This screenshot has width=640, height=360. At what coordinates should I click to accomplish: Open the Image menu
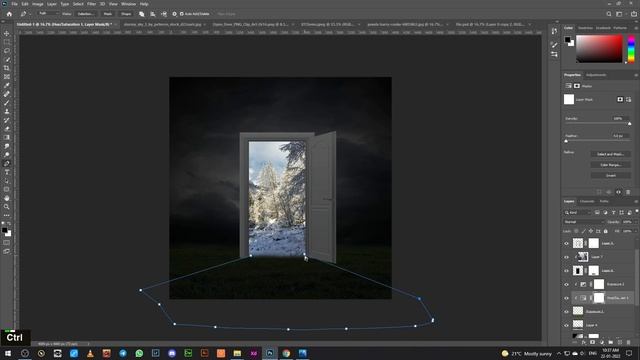click(x=38, y=4)
